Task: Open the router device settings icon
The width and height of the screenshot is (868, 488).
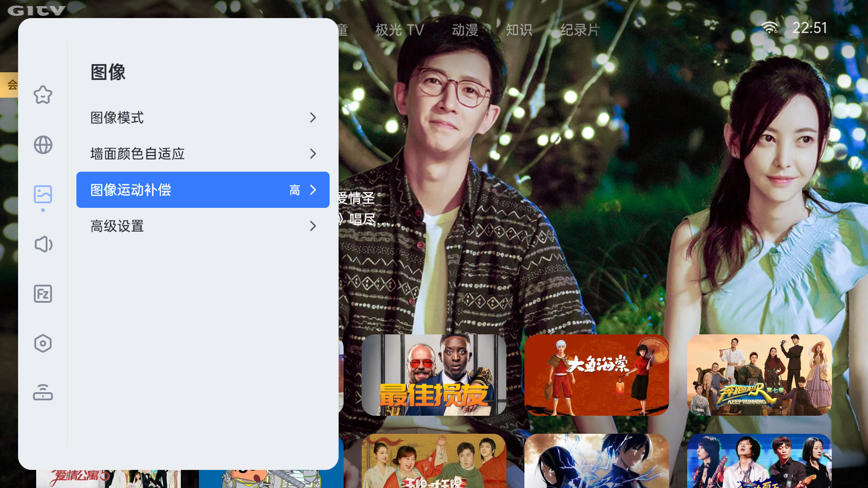Action: tap(43, 392)
